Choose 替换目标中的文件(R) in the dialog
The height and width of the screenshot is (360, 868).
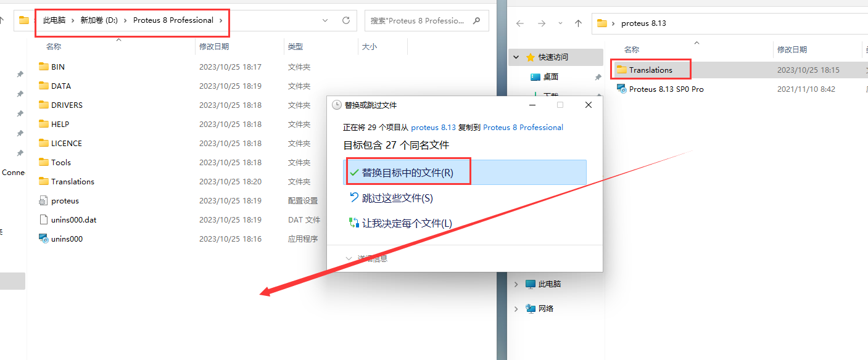pos(465,172)
